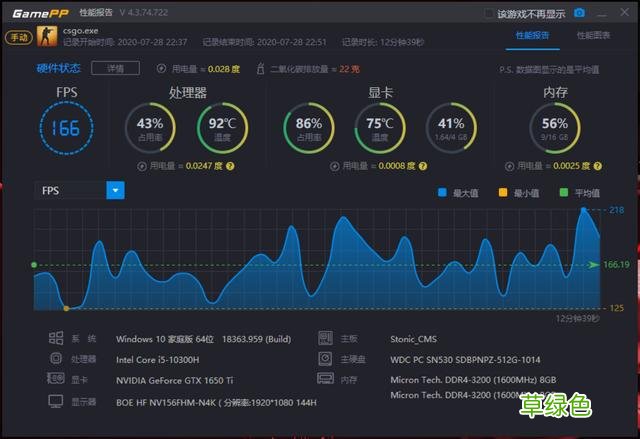
Task: Click the graphics card power usage icon
Action: [335, 166]
